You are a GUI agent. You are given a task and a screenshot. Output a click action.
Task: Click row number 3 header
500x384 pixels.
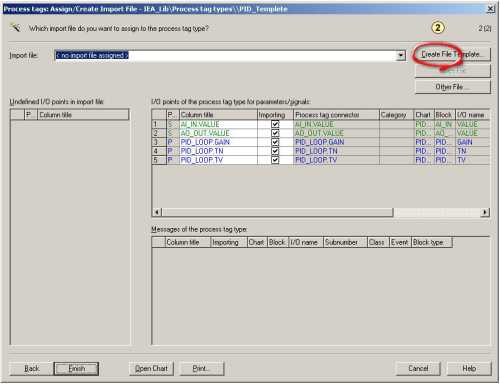point(159,142)
